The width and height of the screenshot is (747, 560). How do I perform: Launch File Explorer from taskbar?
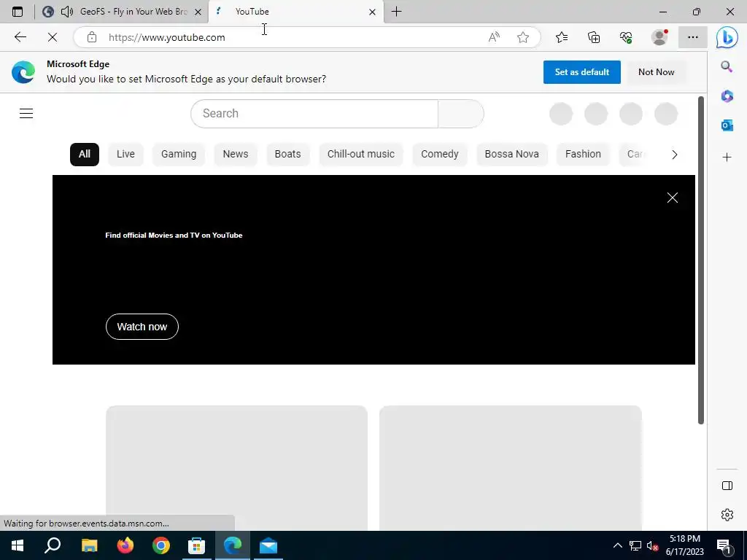89,545
